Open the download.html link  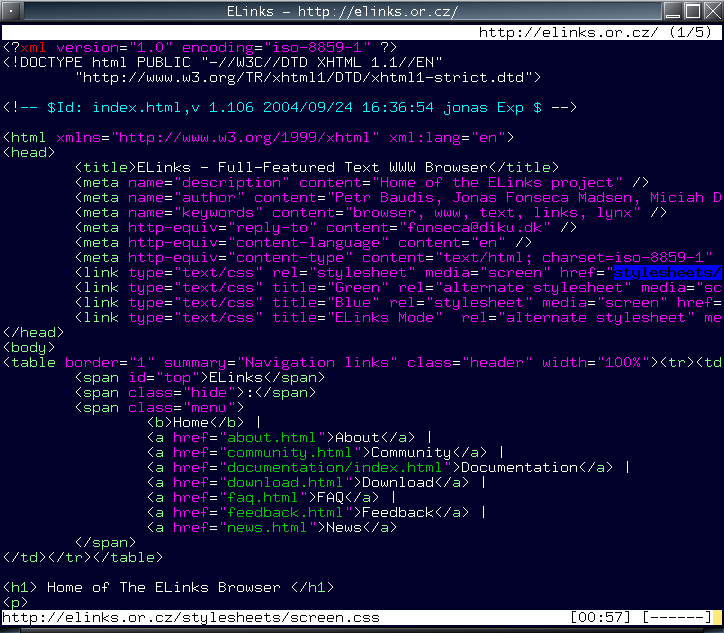coord(285,482)
